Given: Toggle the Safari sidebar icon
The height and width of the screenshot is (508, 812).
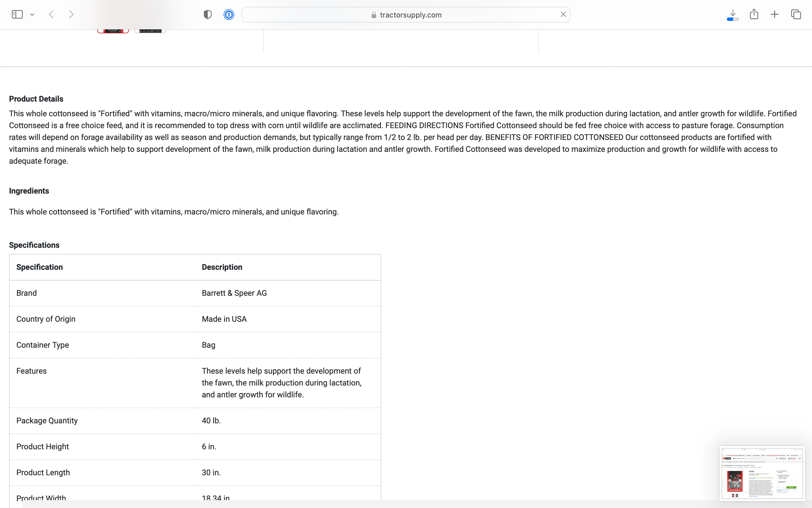Looking at the screenshot, I should [x=17, y=14].
